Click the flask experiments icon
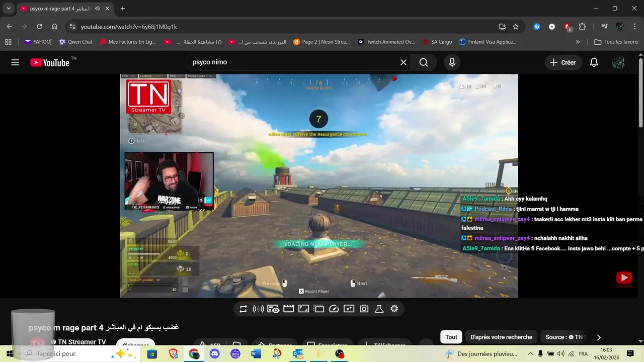 tap(379, 309)
